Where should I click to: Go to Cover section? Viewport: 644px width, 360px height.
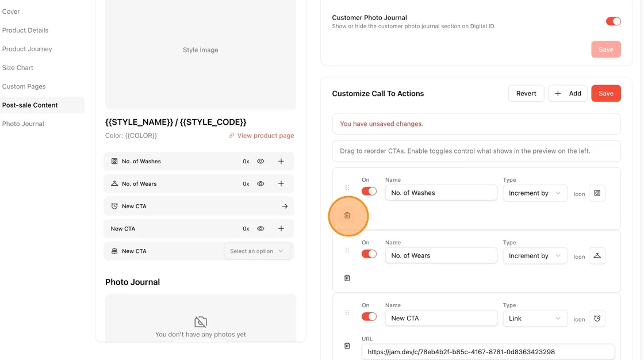pos(11,12)
